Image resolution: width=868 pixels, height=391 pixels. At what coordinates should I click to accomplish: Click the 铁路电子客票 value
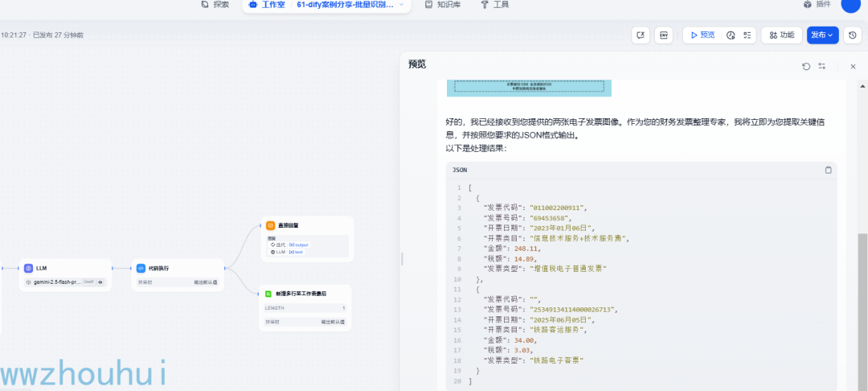(x=556, y=360)
